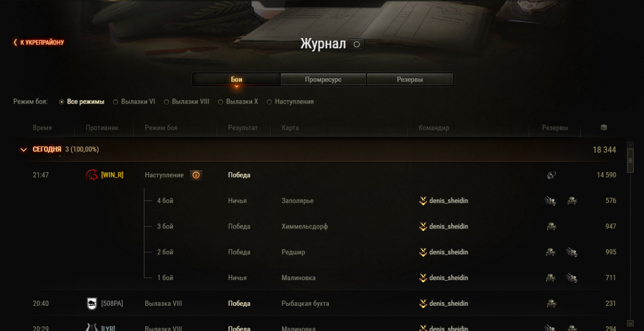
Task: Choose the Наступления mode filter
Action: 290,101
